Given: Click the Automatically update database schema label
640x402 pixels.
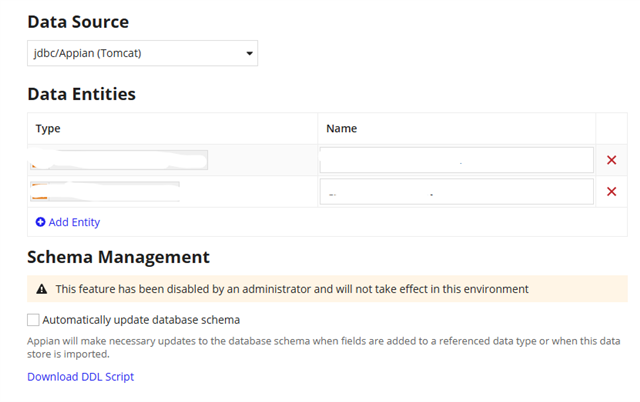Looking at the screenshot, I should [141, 320].
